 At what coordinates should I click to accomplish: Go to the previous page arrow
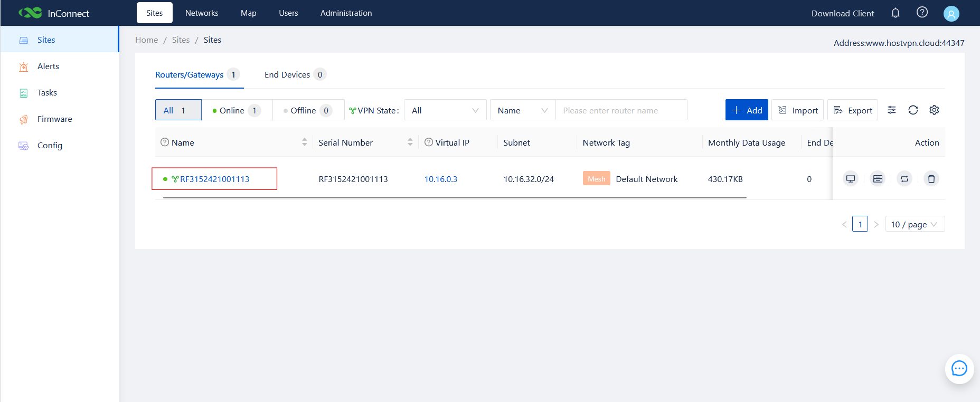coord(844,224)
